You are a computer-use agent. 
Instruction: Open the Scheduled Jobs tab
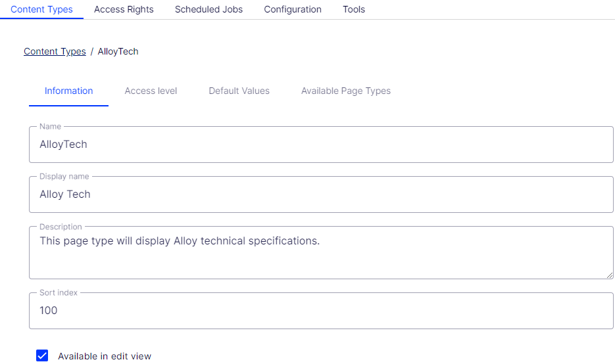pyautogui.click(x=209, y=9)
